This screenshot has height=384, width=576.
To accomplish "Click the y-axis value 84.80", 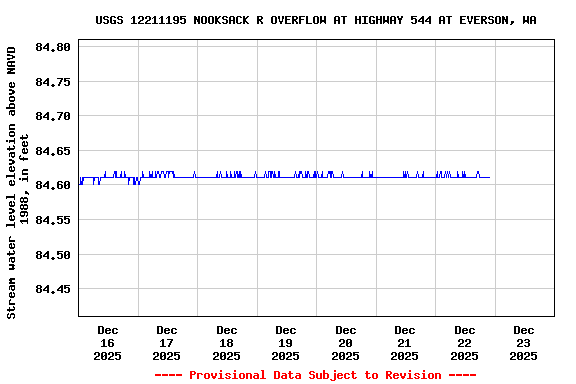I will (53, 47).
